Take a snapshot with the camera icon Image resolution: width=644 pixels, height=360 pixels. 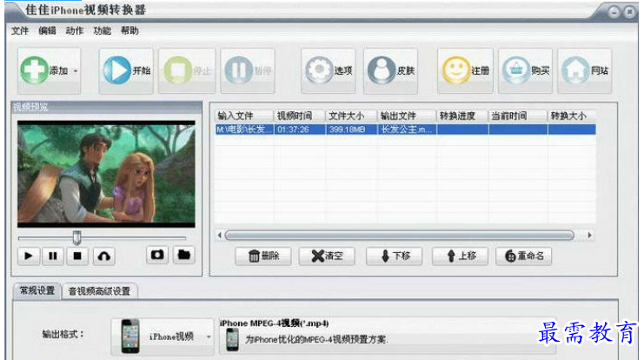click(x=157, y=255)
